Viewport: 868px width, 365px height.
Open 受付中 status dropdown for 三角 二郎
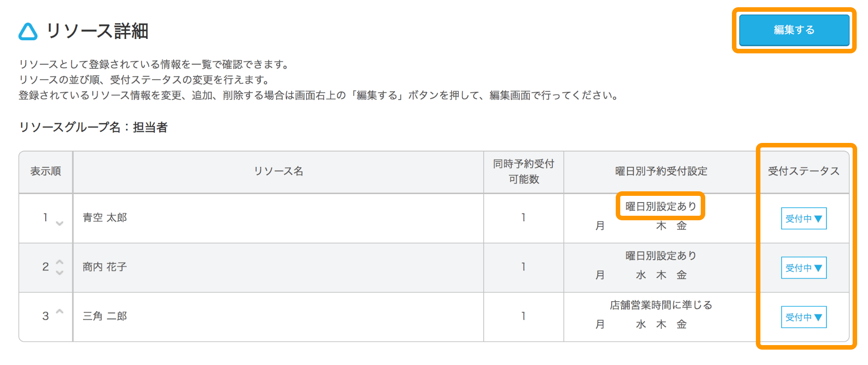[804, 317]
